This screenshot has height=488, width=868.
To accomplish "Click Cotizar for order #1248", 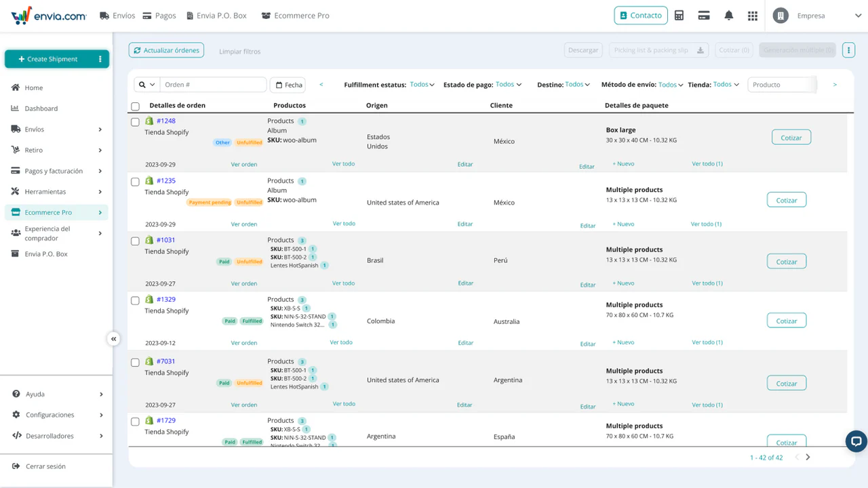I will [x=791, y=138].
